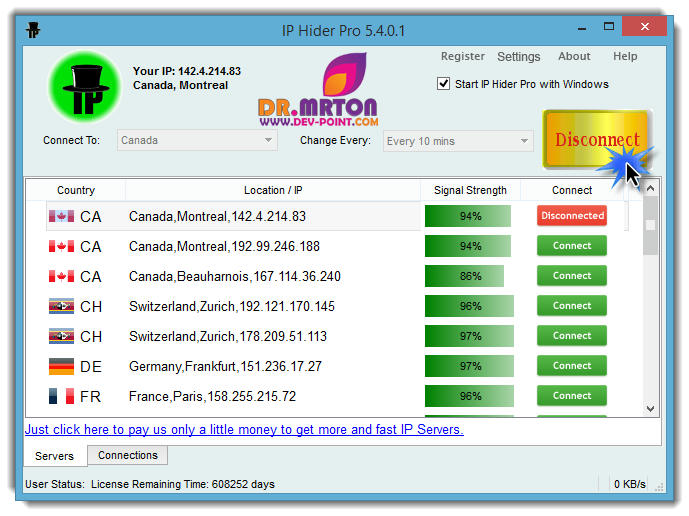Click the Germany flag in the Frankfurt row
Viewport: 689px width, 516px height.
(x=61, y=367)
